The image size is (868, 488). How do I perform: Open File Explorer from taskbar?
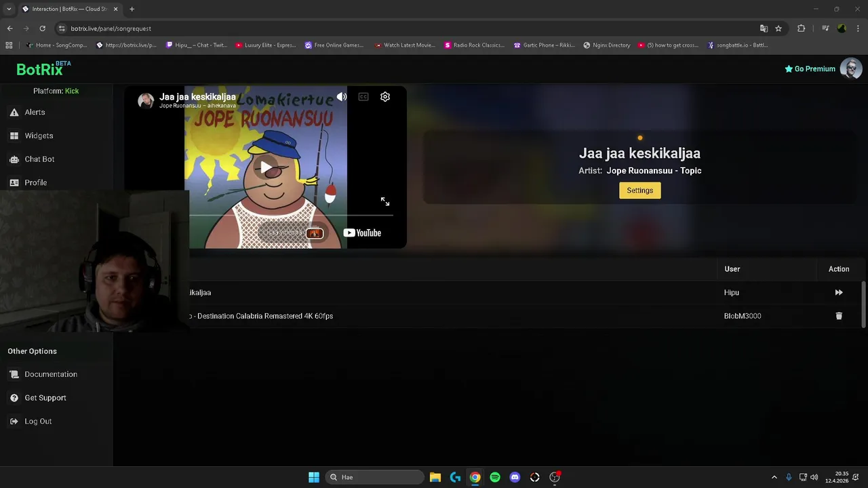435,477
